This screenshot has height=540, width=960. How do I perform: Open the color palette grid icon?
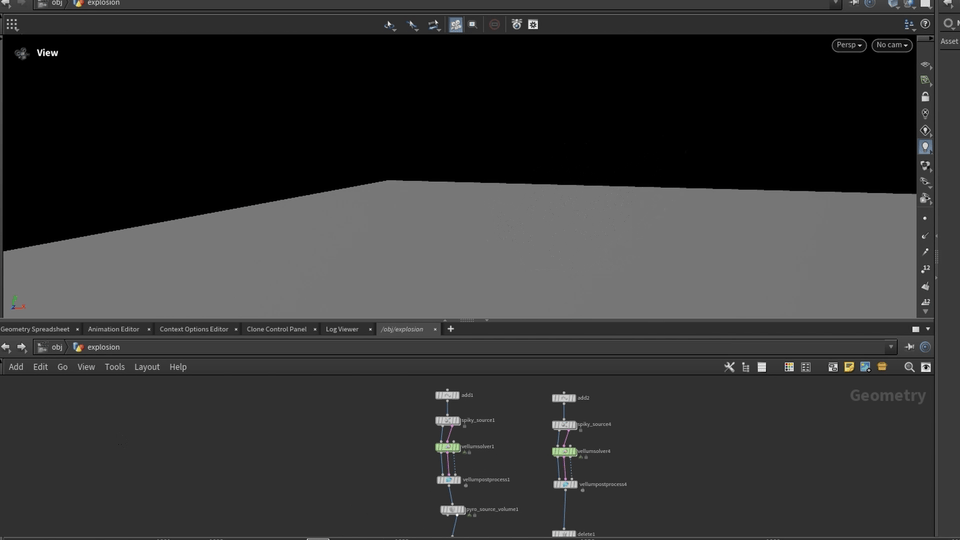789,367
